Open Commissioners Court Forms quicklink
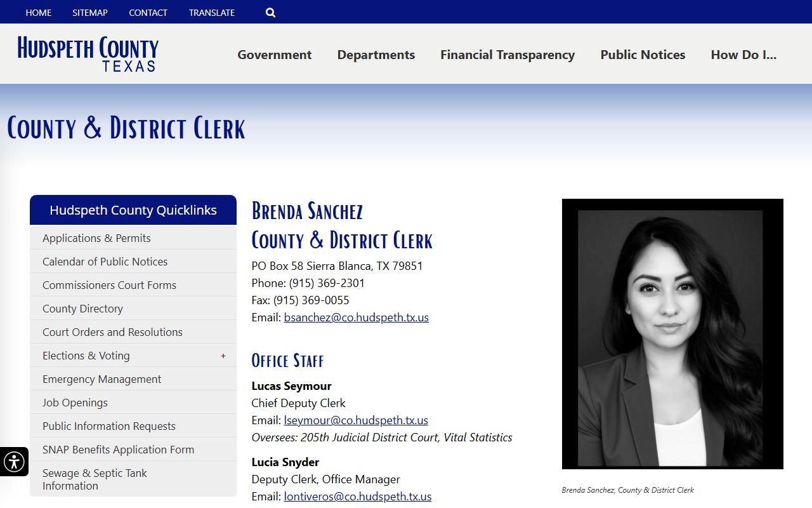The width and height of the screenshot is (812, 508). coord(133,285)
